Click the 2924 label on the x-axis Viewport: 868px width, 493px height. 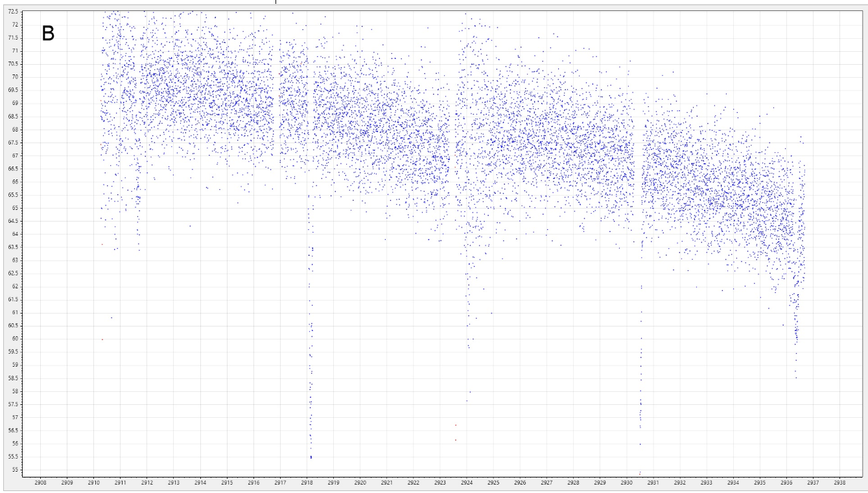click(467, 483)
